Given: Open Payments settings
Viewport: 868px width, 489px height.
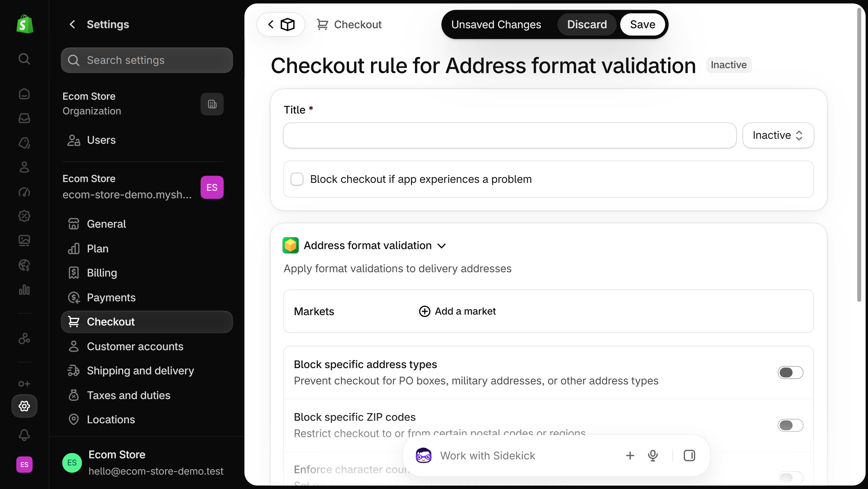Looking at the screenshot, I should [x=147, y=297].
